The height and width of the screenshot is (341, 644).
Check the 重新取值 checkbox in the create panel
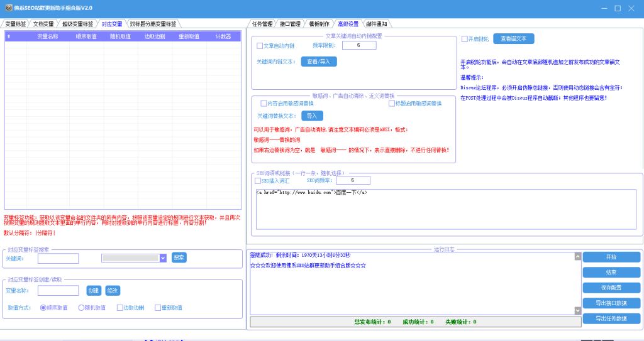point(158,308)
